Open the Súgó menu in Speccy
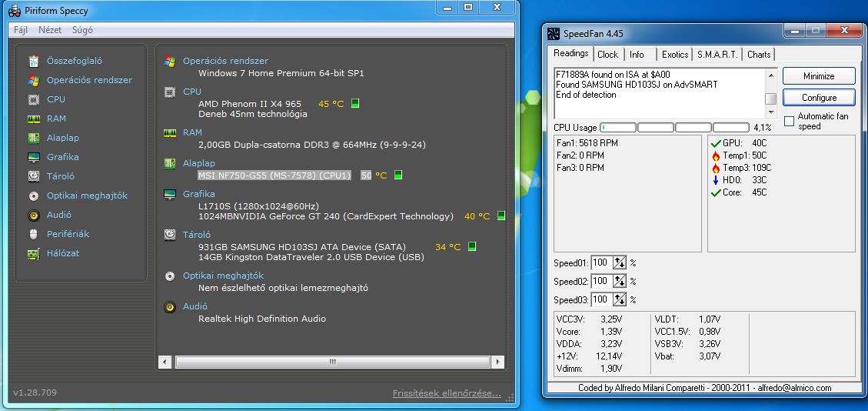The height and width of the screenshot is (411, 868). tap(82, 30)
